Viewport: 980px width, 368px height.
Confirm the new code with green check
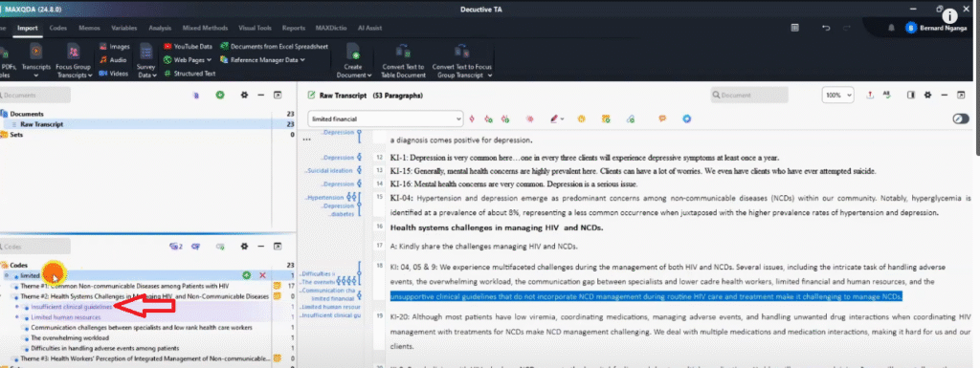pyautogui.click(x=246, y=275)
